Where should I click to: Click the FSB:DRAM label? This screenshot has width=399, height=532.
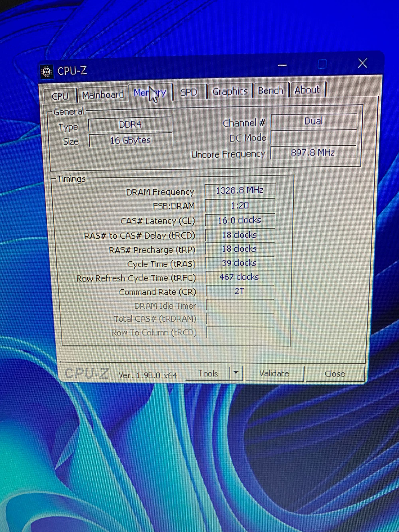174,206
